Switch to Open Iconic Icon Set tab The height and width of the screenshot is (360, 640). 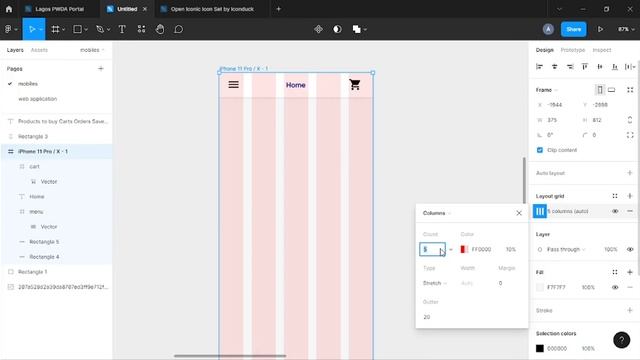tap(212, 9)
